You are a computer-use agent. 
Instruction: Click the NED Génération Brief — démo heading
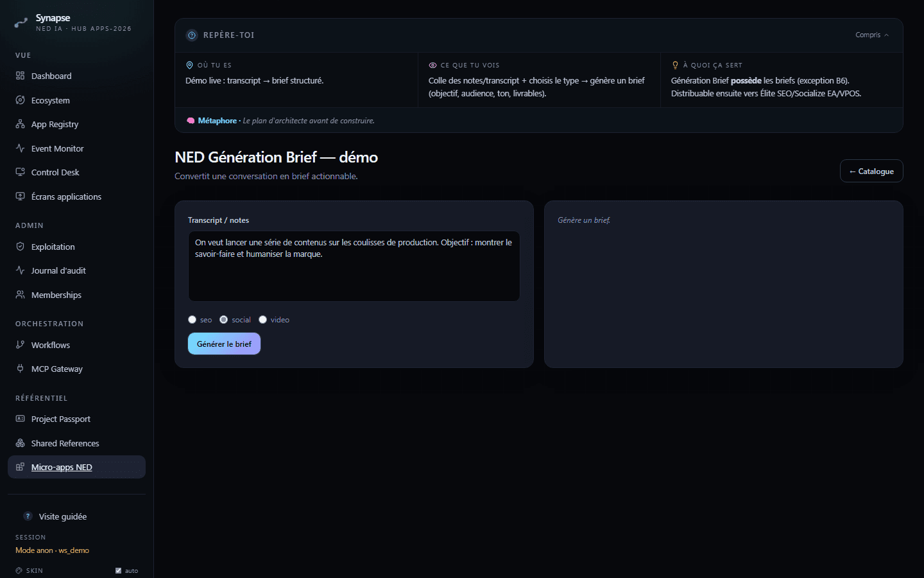pyautogui.click(x=276, y=157)
